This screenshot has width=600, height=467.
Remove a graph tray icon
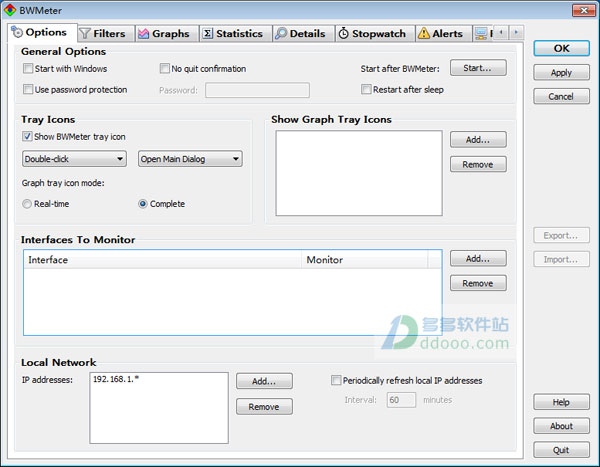coord(478,164)
